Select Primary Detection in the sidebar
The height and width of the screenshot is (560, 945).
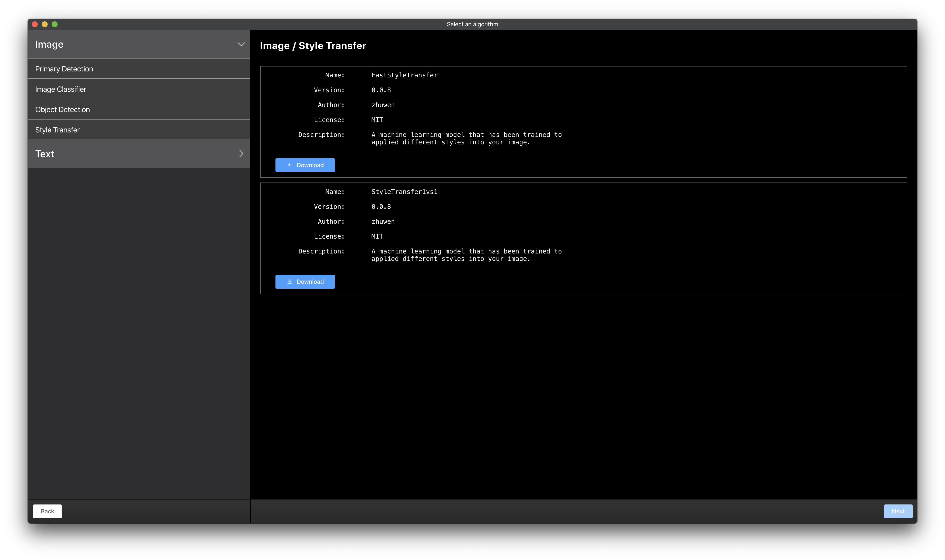click(64, 69)
